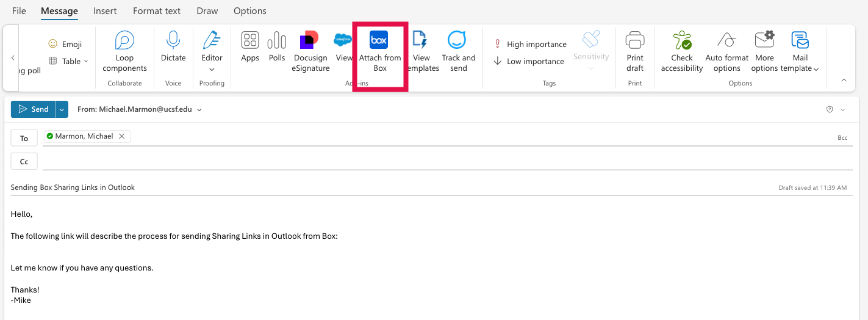This screenshot has height=320, width=868.
Task: Click into the Cc address field
Action: 447,162
